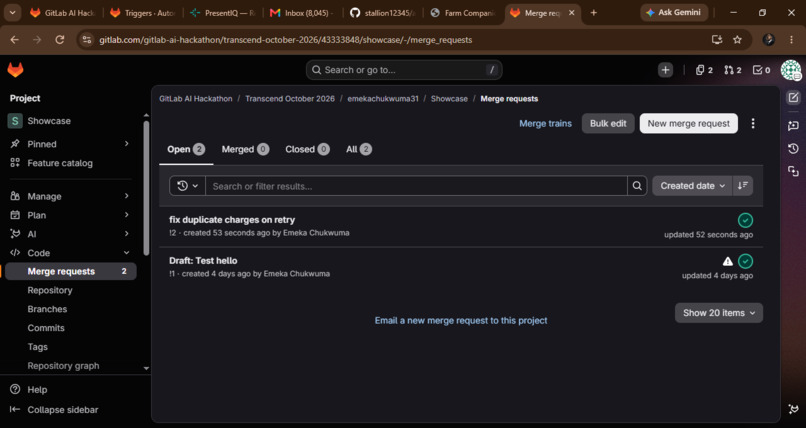Screen dimensions: 806x428
Task: Click the New merge request button
Action: (x=688, y=123)
